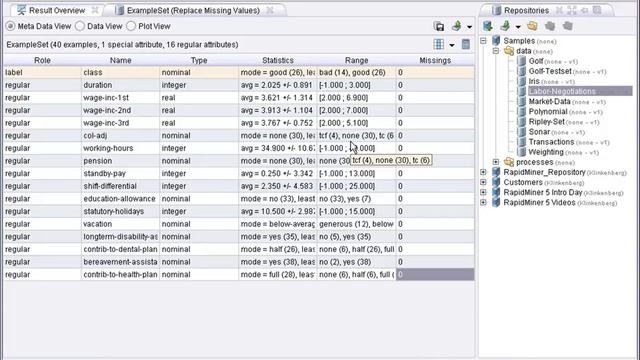This screenshot has width=640, height=360.
Task: Sort by the Role column header
Action: click(42, 60)
